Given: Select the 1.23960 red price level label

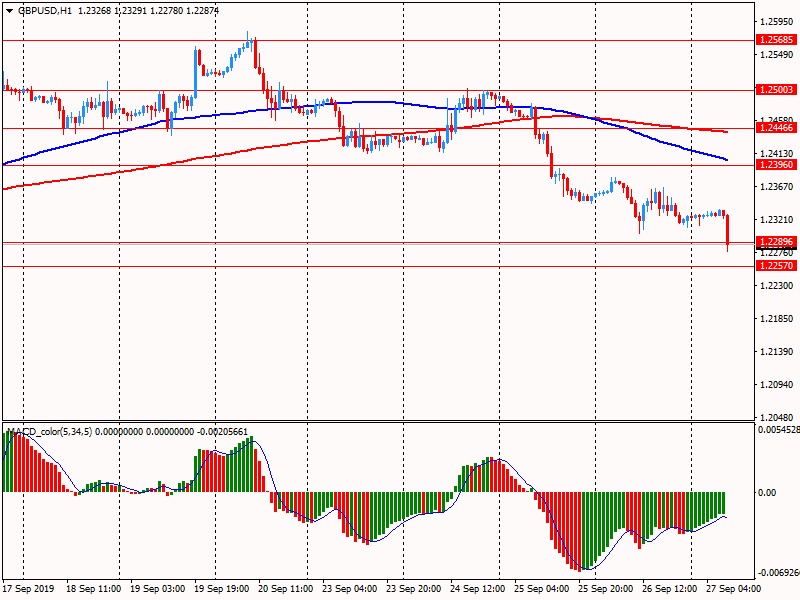Looking at the screenshot, I should pos(777,165).
